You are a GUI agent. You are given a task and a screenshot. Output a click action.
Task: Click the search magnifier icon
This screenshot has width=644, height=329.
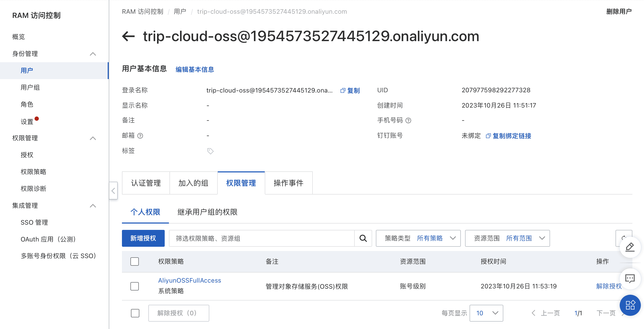[363, 238]
